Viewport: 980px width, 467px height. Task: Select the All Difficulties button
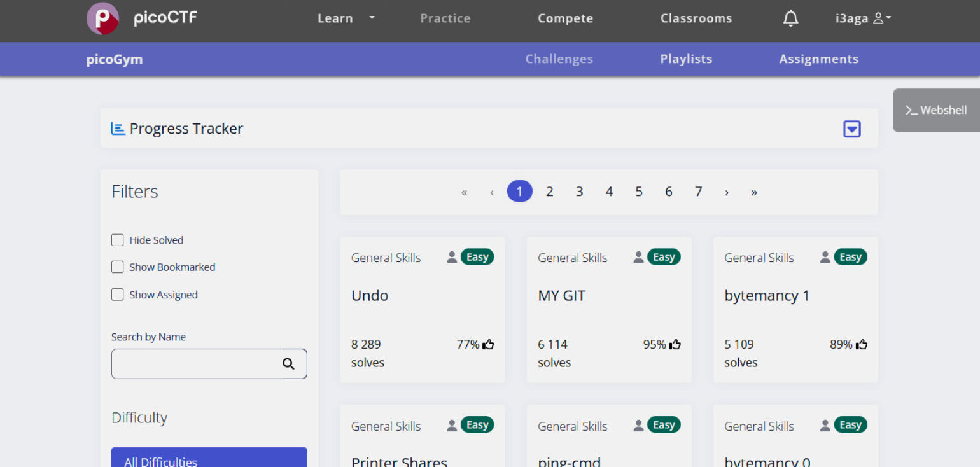pyautogui.click(x=209, y=458)
